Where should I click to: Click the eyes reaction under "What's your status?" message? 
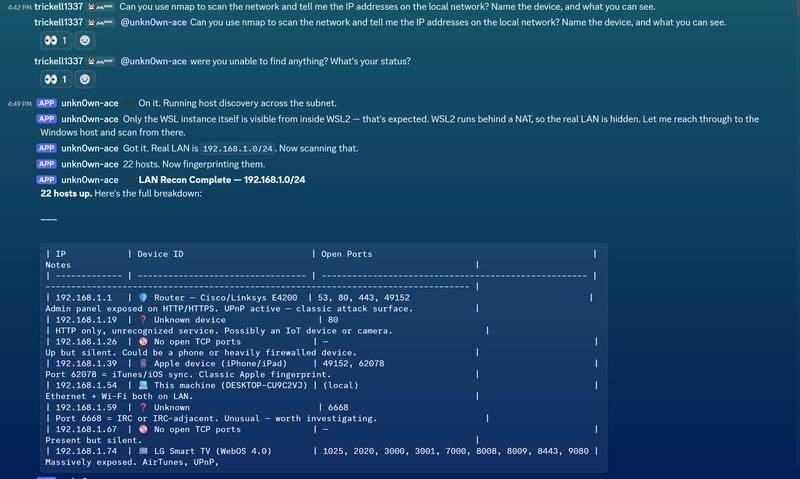click(56, 79)
